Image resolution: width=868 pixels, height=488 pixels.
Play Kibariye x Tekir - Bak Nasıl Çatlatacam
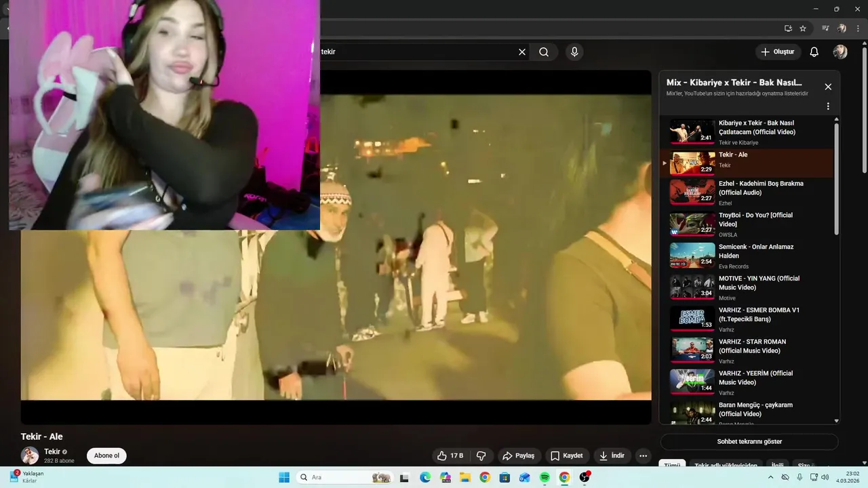click(x=746, y=132)
